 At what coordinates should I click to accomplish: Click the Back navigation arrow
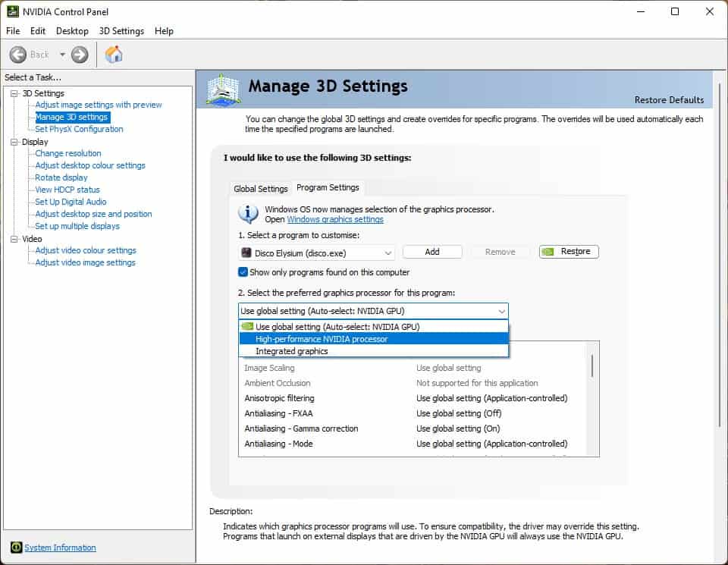[x=18, y=55]
